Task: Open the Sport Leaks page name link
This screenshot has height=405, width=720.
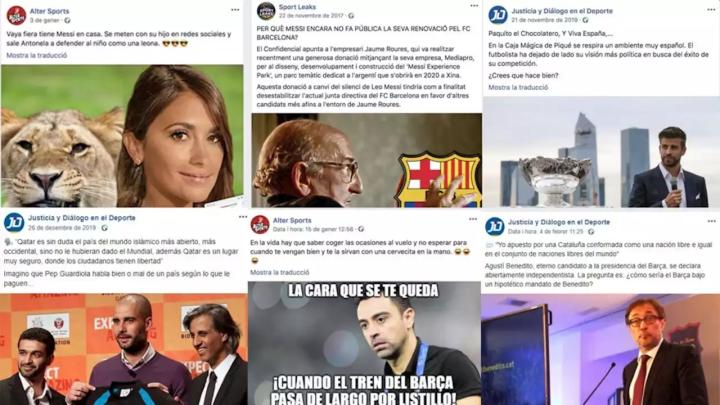Action: pyautogui.click(x=297, y=7)
